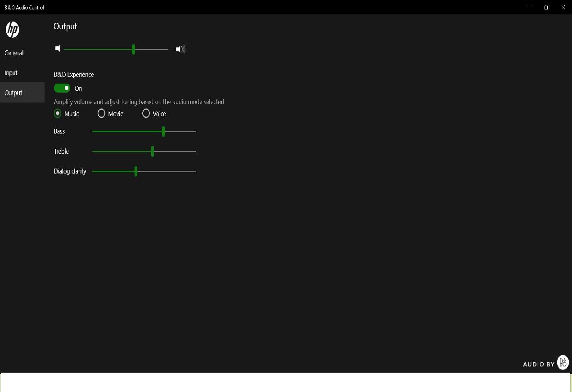The height and width of the screenshot is (392, 572).
Task: Click the HP logo in the sidebar
Action: click(12, 29)
